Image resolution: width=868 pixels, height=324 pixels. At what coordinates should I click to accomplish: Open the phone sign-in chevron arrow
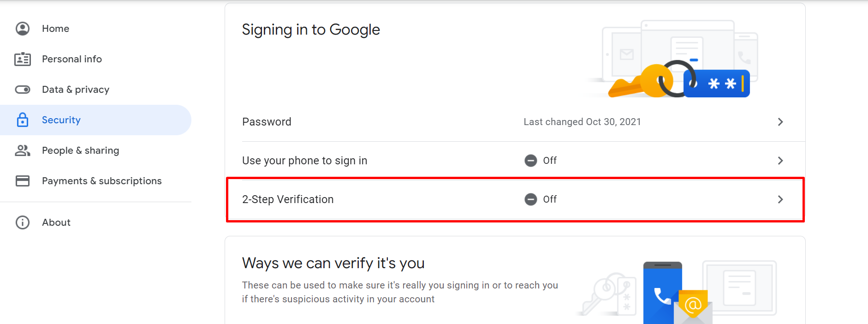click(780, 161)
